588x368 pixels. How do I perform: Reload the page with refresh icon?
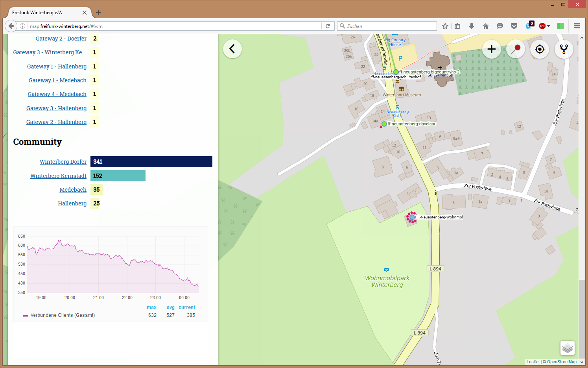tap(328, 26)
